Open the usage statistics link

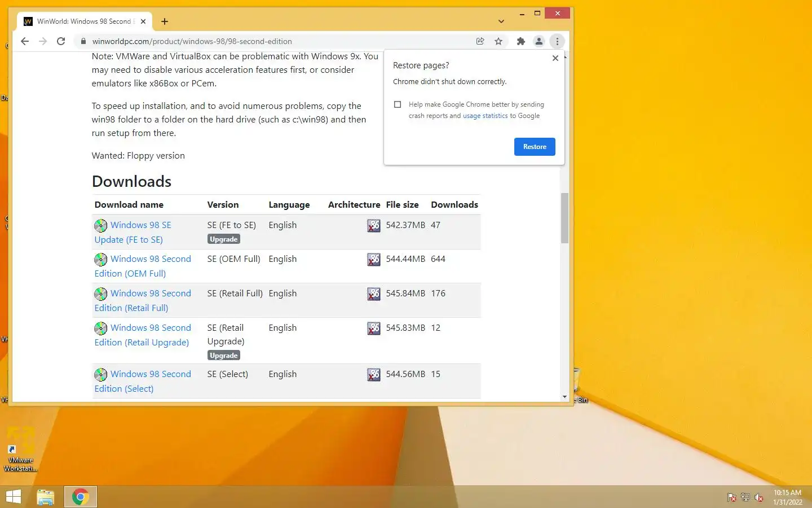click(486, 116)
